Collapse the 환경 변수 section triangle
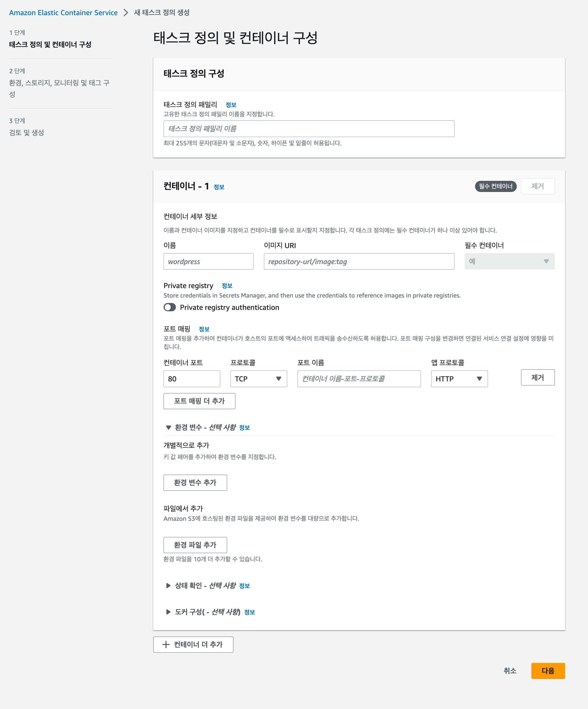 point(168,427)
